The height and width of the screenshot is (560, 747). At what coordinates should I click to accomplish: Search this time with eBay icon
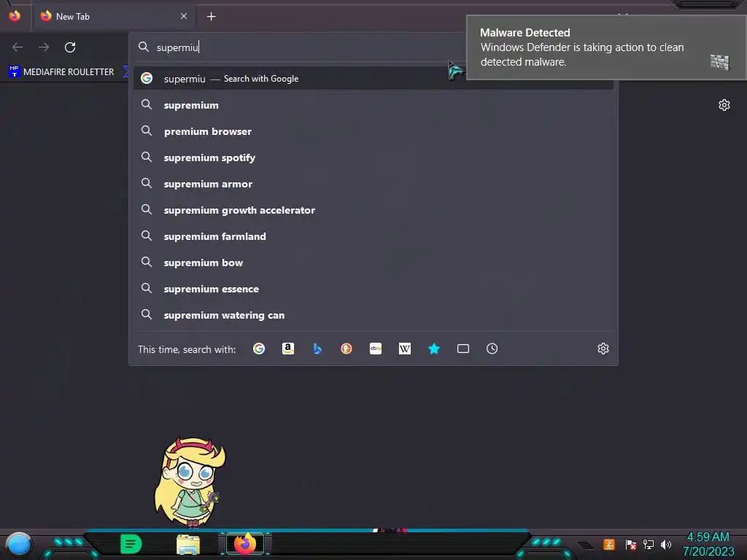[376, 349]
